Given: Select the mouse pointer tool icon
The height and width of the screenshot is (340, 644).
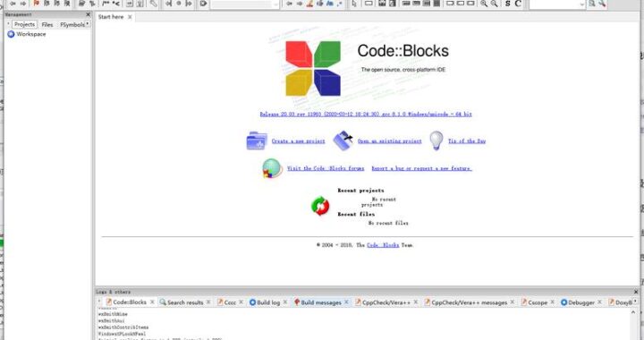Looking at the screenshot, I should (x=354, y=4).
